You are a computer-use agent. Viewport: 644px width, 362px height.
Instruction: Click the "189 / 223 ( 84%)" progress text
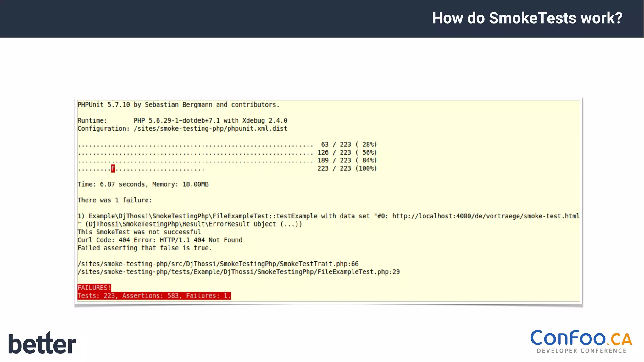pos(347,160)
